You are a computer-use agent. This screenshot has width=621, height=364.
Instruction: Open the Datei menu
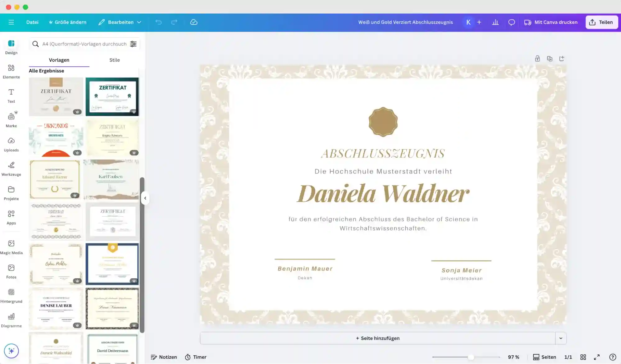pyautogui.click(x=32, y=22)
